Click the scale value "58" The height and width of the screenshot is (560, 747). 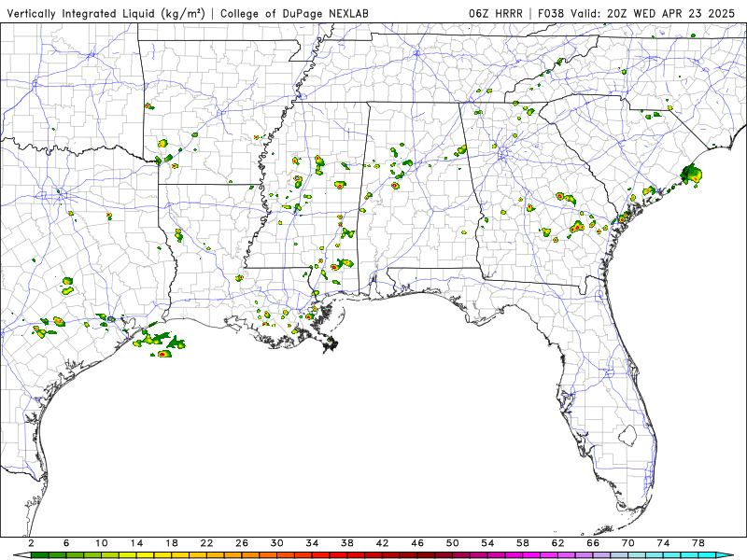click(x=523, y=543)
